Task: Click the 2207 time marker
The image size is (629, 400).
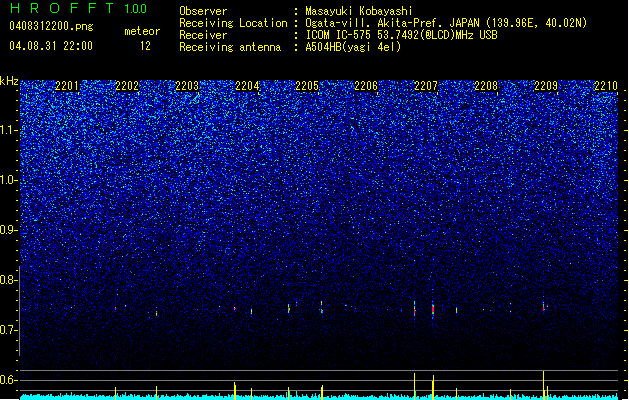Action: coord(426,86)
